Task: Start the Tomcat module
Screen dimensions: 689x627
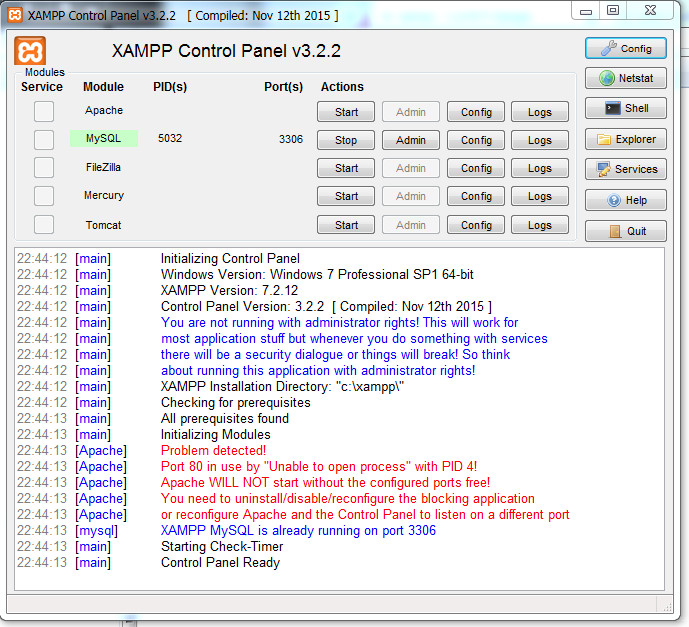Action: (346, 225)
